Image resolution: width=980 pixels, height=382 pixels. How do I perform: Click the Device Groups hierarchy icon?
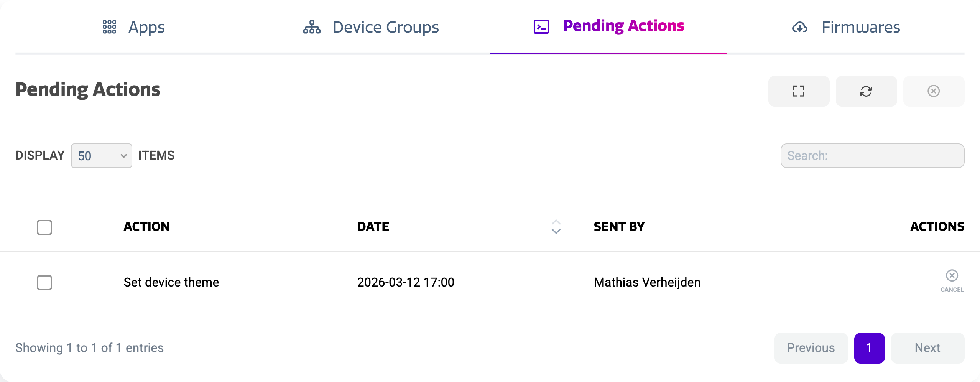coord(312,27)
